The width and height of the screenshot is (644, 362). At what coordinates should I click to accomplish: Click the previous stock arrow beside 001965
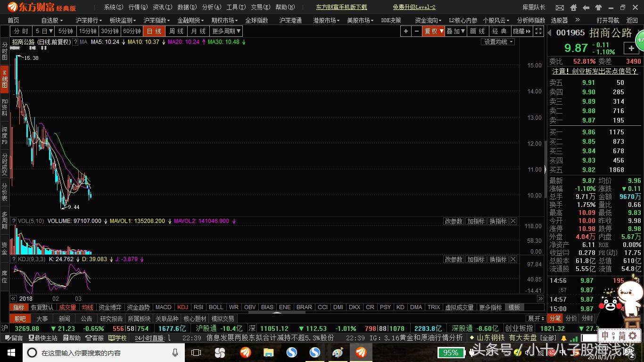coord(550,32)
